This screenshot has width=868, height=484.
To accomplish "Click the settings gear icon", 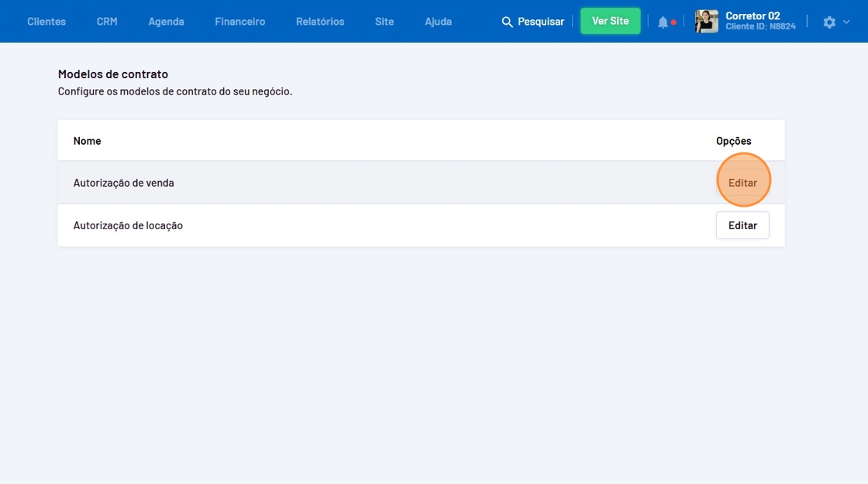I will (x=829, y=22).
